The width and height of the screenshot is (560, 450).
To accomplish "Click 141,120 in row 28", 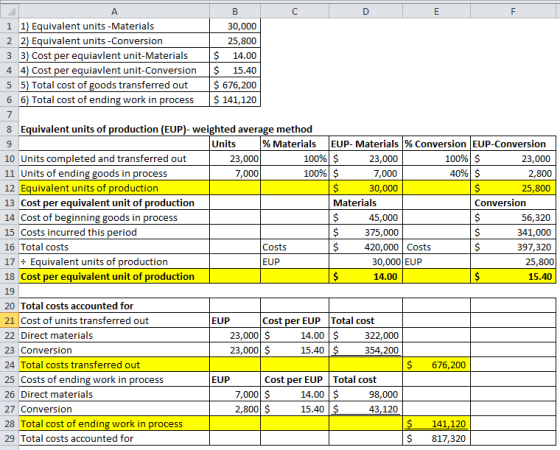I will click(436, 424).
